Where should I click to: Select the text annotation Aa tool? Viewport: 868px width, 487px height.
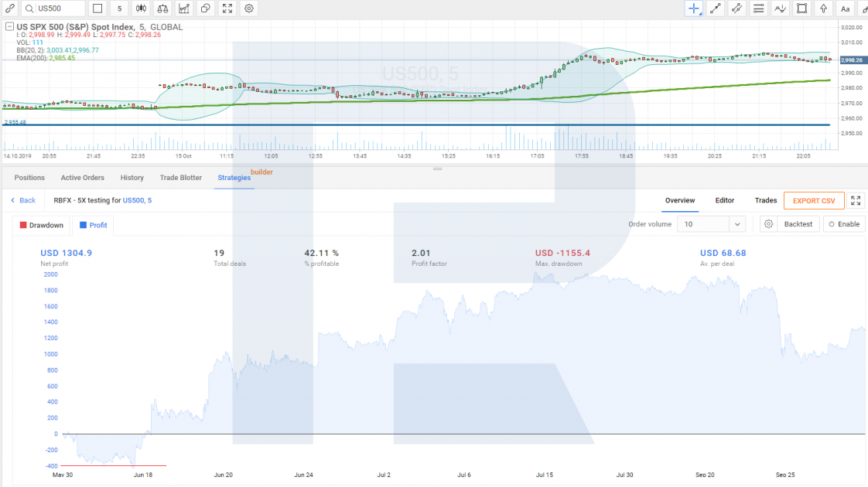[x=845, y=9]
